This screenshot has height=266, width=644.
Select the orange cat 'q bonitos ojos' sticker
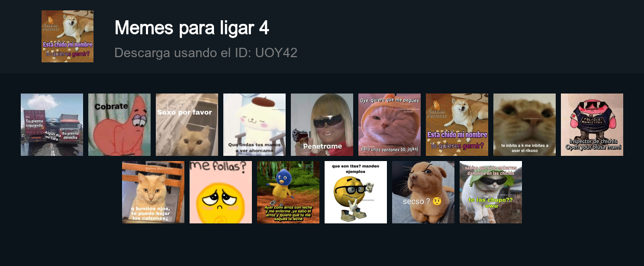click(153, 192)
